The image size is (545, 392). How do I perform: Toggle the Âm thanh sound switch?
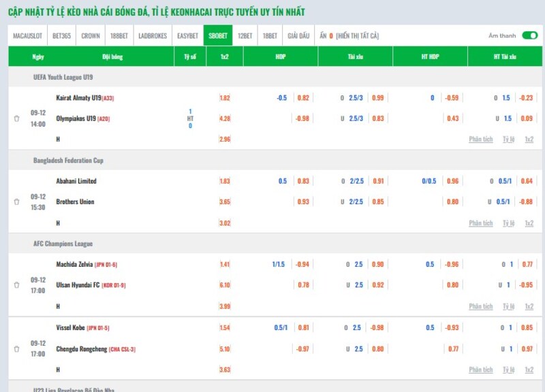pos(529,35)
